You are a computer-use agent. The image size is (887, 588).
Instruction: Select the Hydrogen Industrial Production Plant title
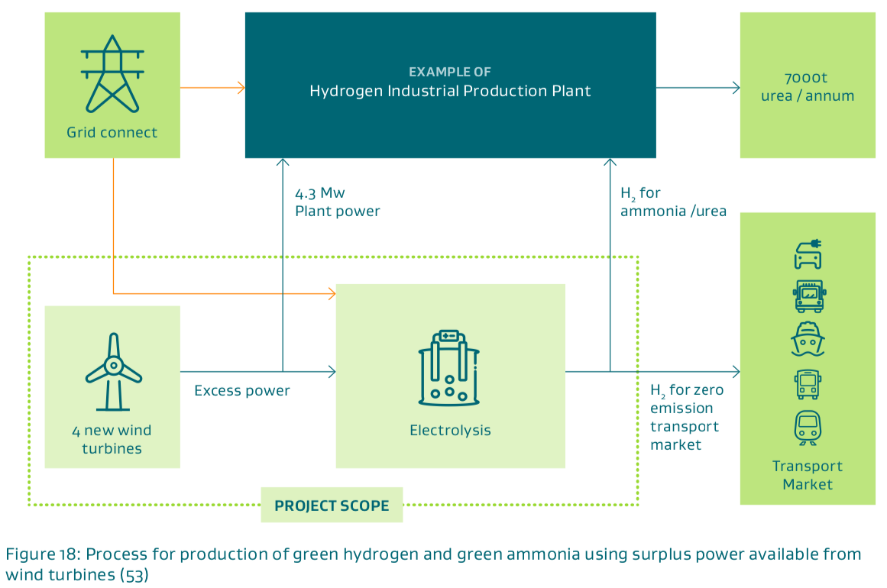tap(450, 91)
